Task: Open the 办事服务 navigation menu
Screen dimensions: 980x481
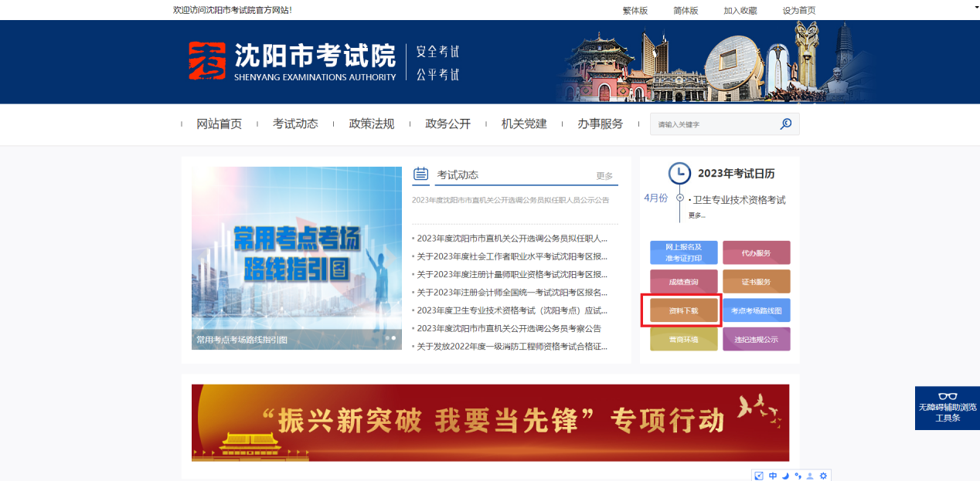Action: tap(600, 124)
